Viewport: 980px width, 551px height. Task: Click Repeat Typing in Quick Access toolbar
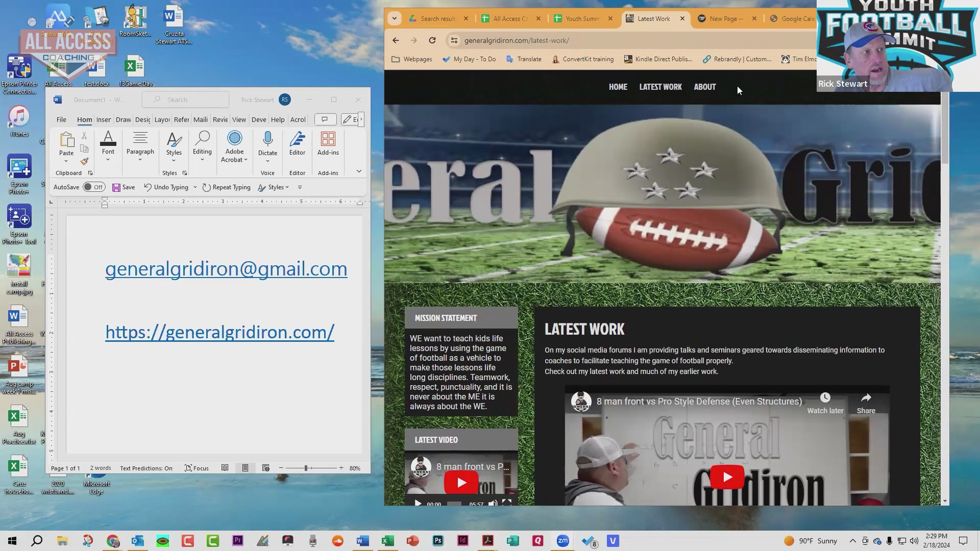click(226, 187)
